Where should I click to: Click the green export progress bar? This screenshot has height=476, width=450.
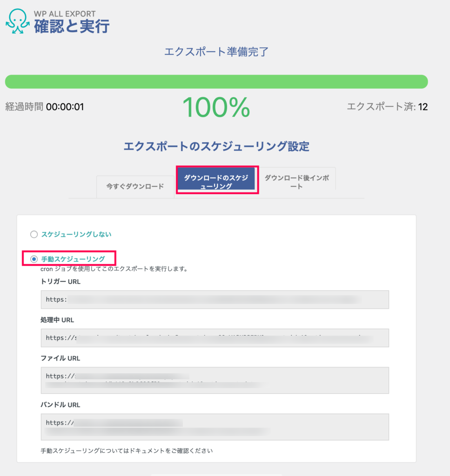(216, 82)
